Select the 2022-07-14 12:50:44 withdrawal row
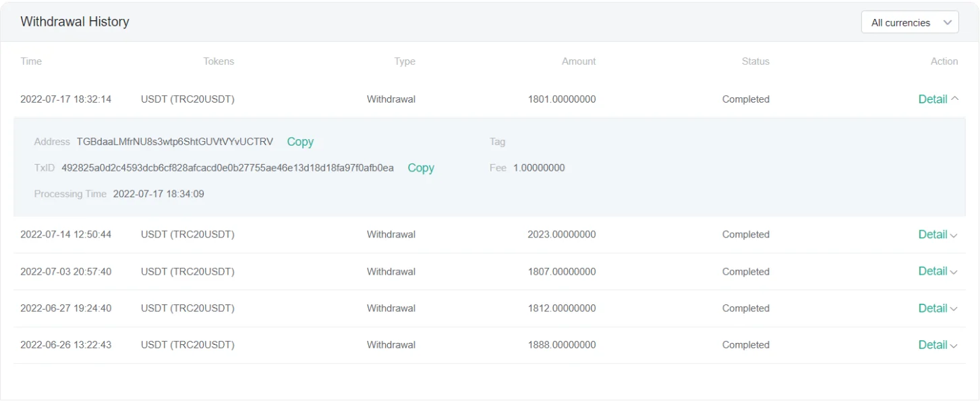 (65, 235)
